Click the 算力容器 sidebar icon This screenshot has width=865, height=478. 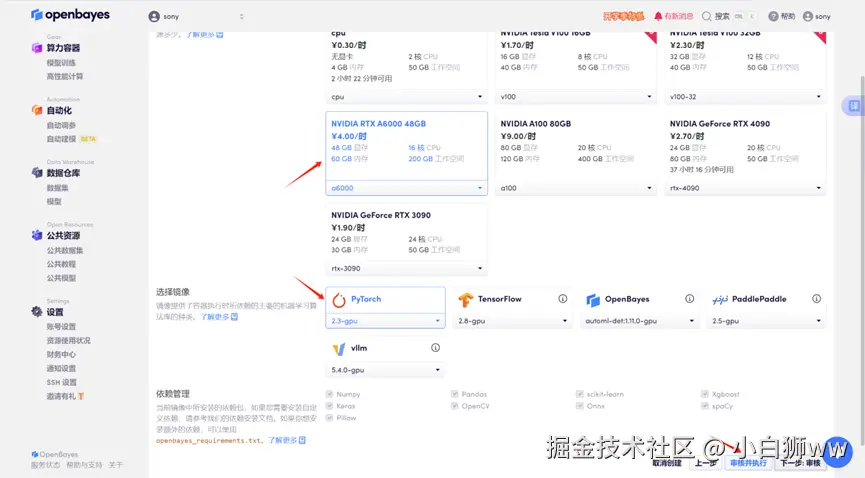[x=36, y=48]
